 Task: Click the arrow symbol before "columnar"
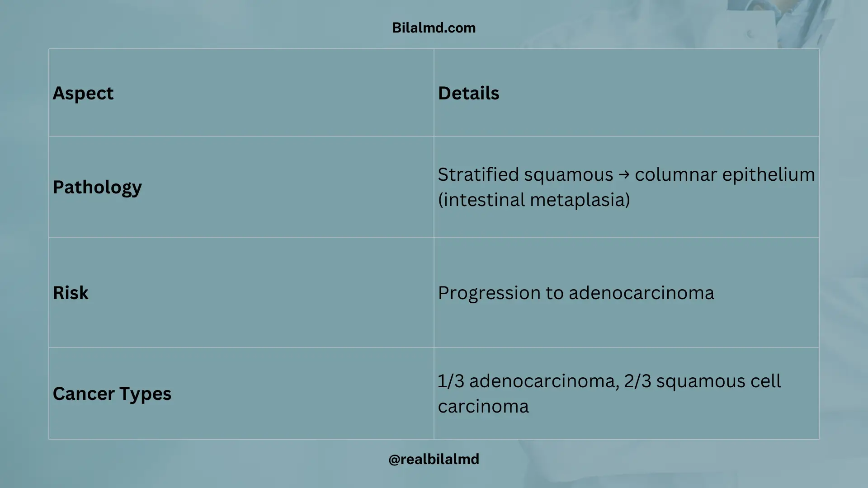(624, 174)
